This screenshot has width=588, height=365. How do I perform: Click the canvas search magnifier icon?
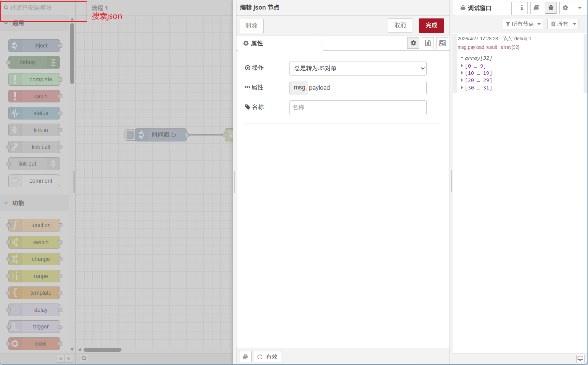(84, 358)
